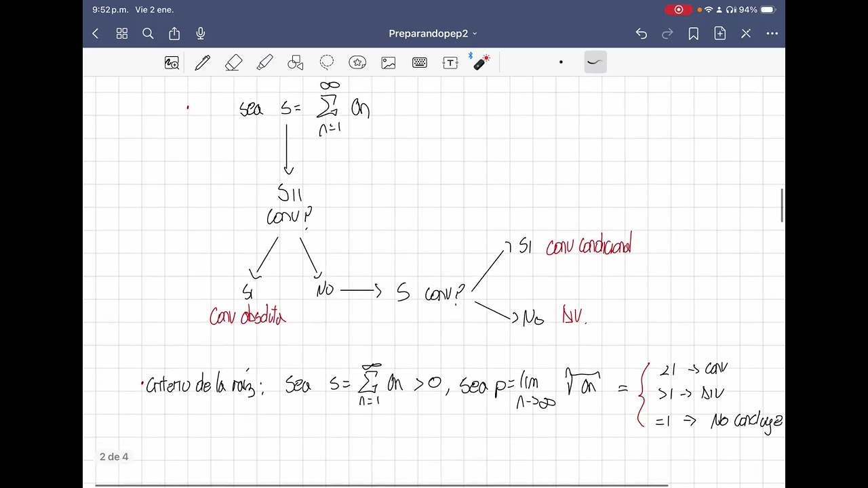Add a new page
This screenshot has height=488, width=868.
[x=719, y=33]
